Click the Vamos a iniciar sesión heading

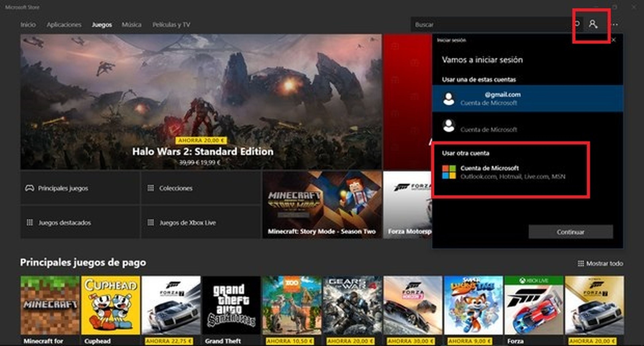[482, 60]
